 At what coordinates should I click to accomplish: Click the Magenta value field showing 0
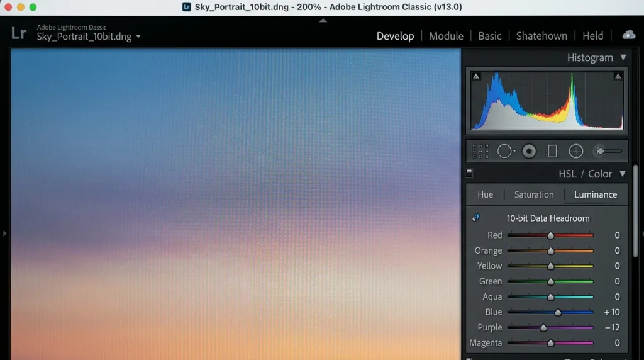[x=617, y=343]
